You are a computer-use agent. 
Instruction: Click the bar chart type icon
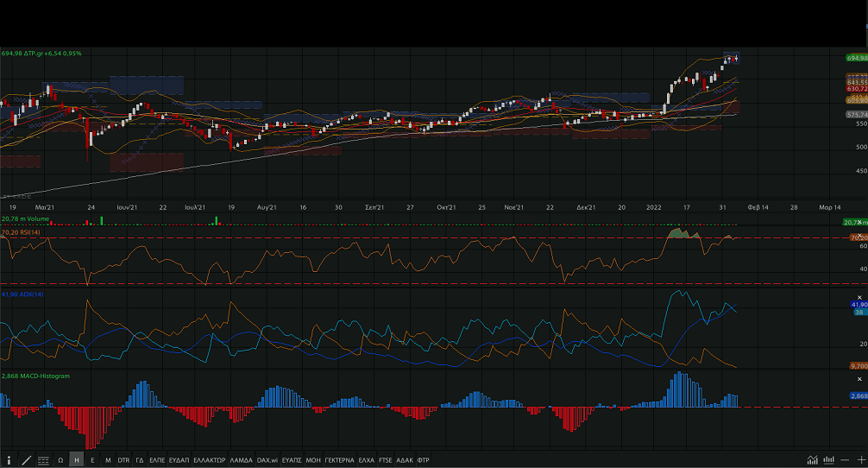828,460
